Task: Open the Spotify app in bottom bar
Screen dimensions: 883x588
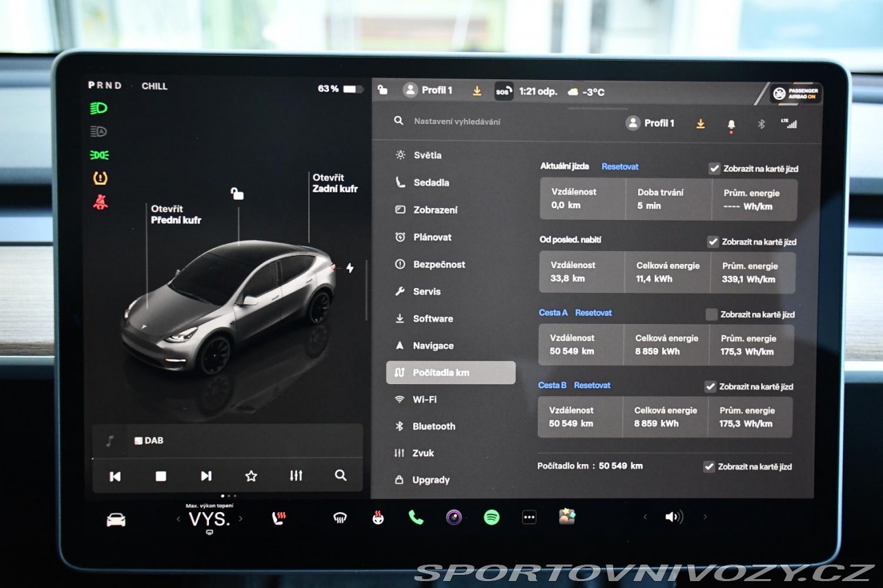Action: (x=491, y=517)
